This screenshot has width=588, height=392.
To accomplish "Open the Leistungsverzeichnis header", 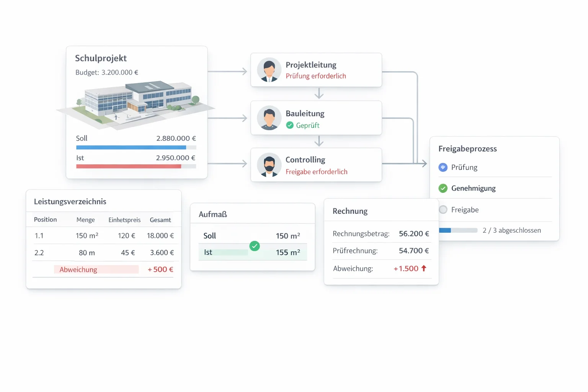I will [70, 201].
